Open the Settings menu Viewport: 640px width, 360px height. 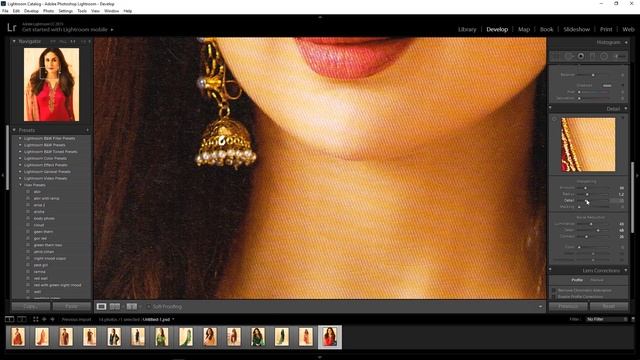click(x=65, y=11)
